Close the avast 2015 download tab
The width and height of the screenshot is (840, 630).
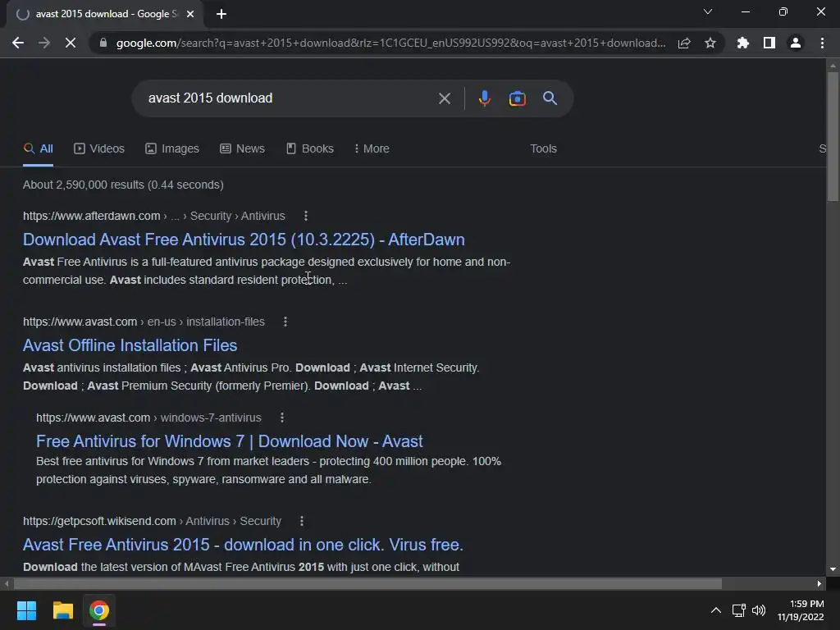[190, 14]
